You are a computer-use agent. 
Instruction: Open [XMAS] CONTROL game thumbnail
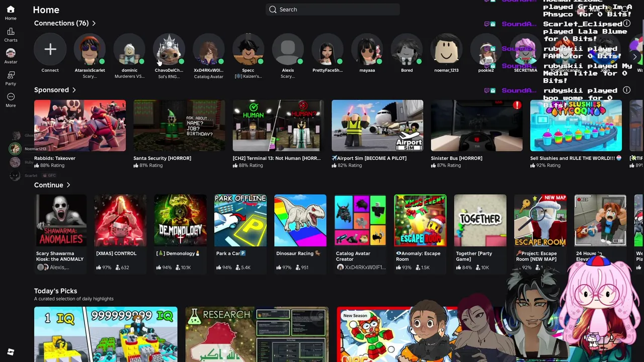120,220
